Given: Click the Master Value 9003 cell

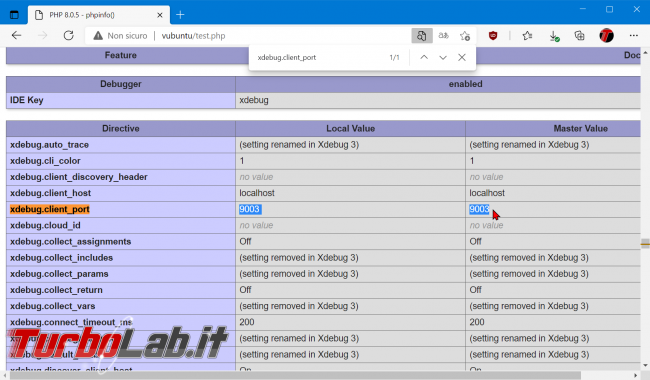Looking at the screenshot, I should 553,209.
